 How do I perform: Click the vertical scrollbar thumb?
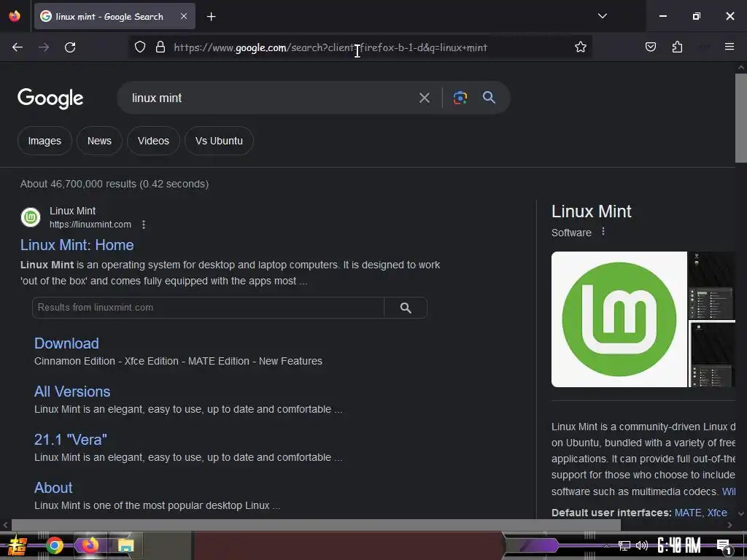pos(741,117)
